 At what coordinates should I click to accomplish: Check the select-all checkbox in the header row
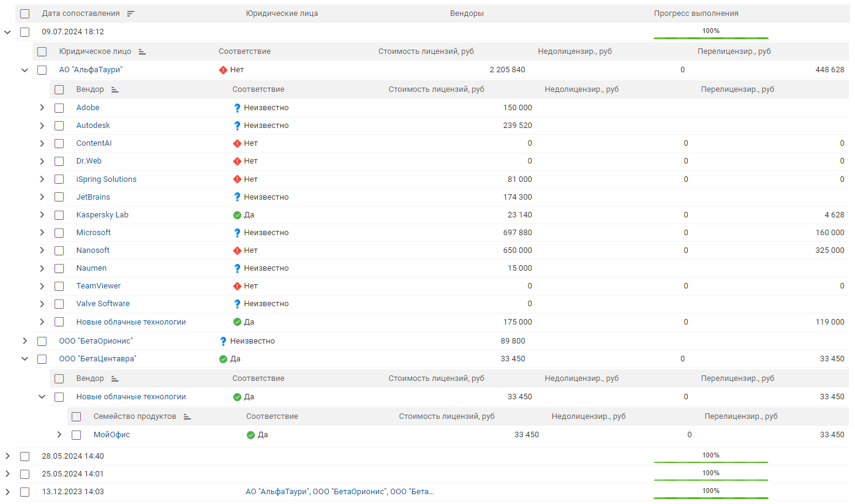[x=24, y=13]
